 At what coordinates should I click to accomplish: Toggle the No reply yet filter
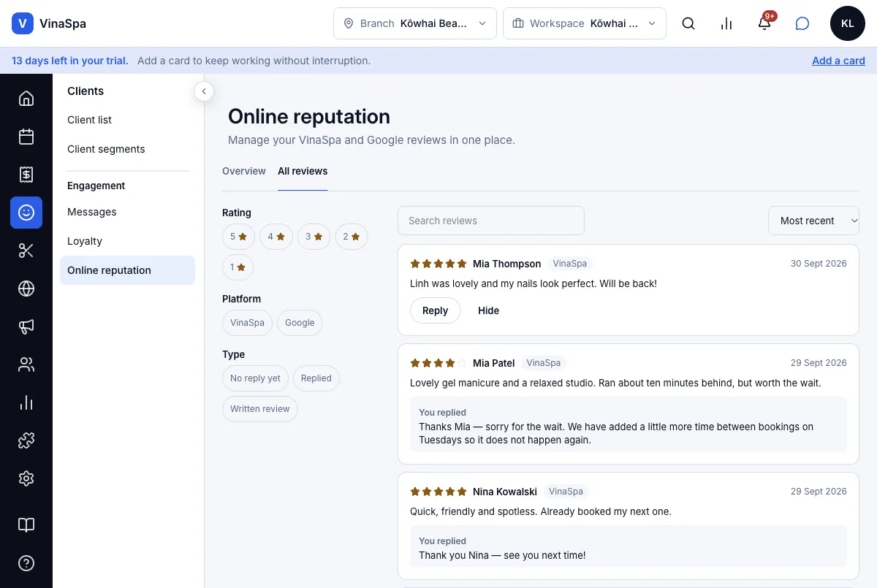(255, 378)
